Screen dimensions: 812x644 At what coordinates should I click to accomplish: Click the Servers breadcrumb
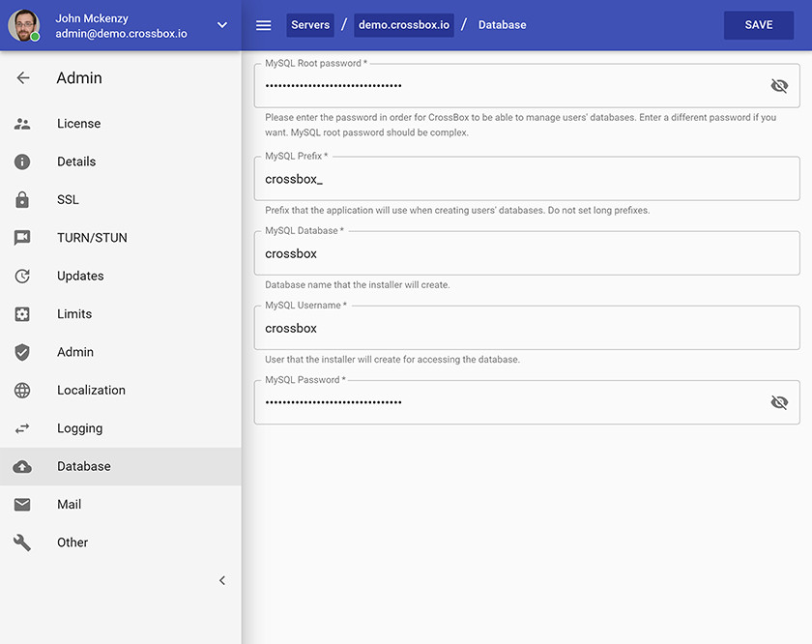310,25
